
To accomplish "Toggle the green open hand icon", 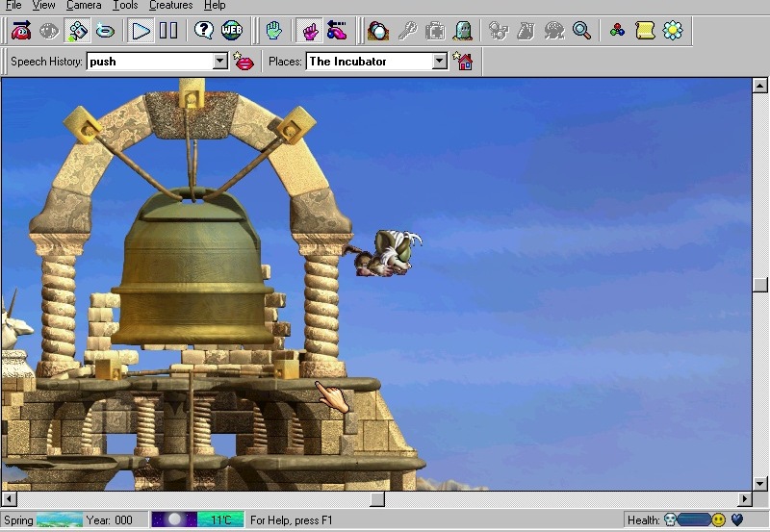I will pyautogui.click(x=274, y=31).
